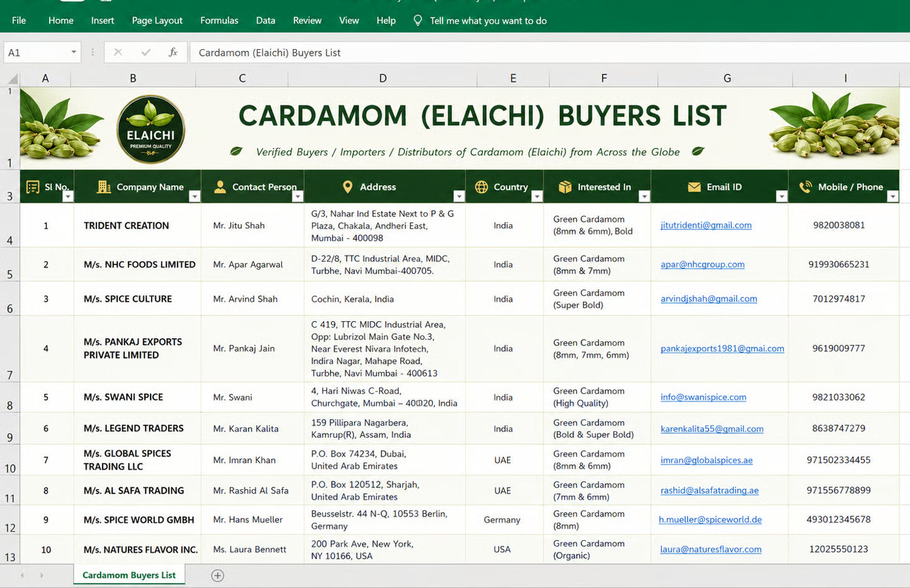Select the TRIDENT CREATION cell

click(137, 225)
